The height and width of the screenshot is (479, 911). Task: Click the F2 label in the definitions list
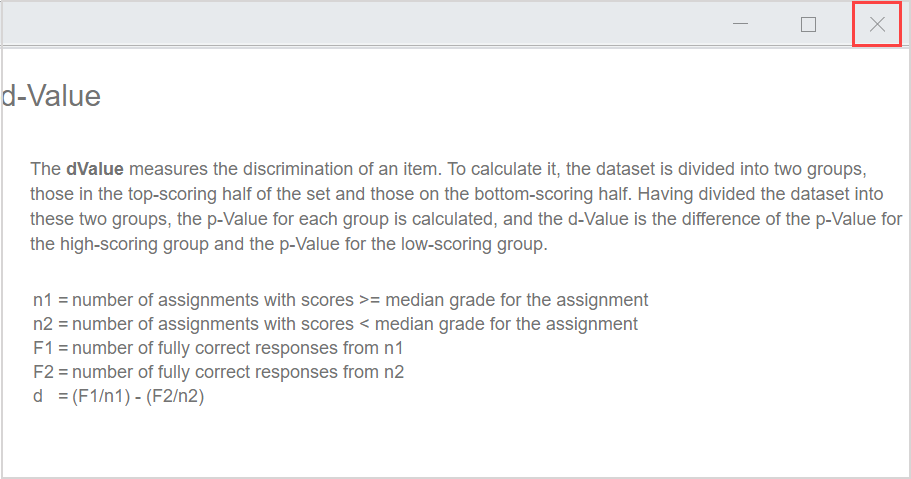pyautogui.click(x=42, y=372)
